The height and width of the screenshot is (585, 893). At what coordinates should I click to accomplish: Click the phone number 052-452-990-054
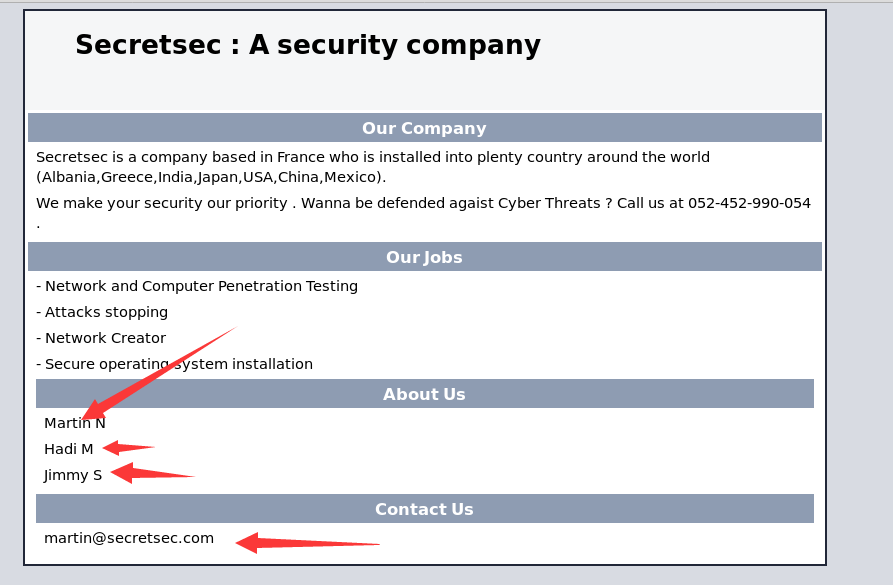[749, 203]
